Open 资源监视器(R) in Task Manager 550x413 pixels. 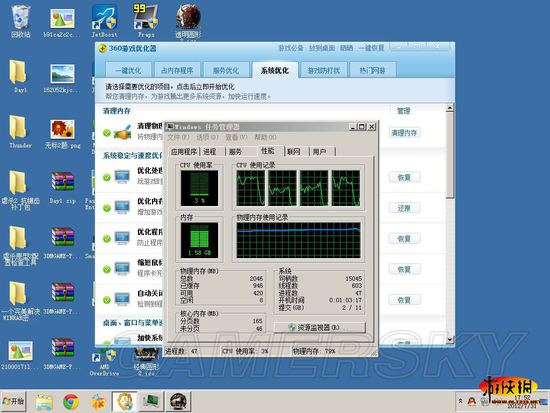click(319, 327)
